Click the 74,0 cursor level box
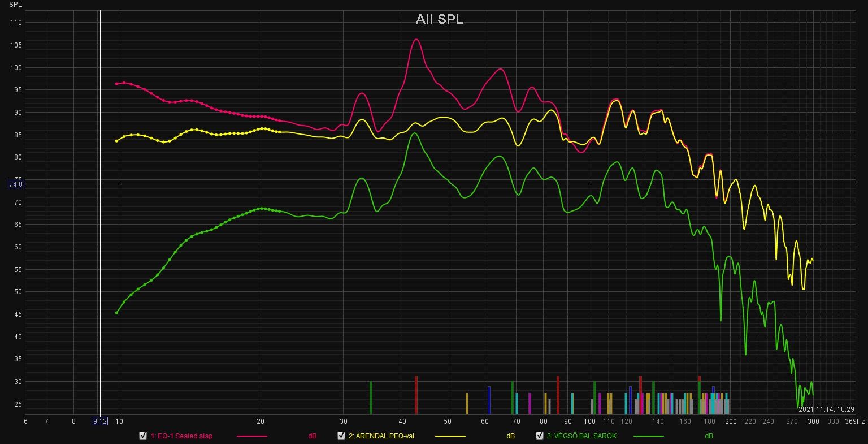Screen dimensions: 868x444 (x=16, y=184)
